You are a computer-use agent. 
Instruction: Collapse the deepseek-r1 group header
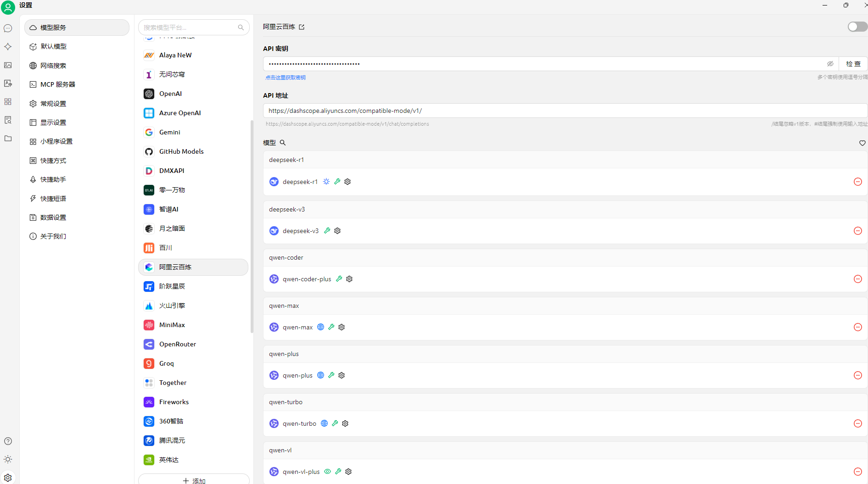coord(565,160)
